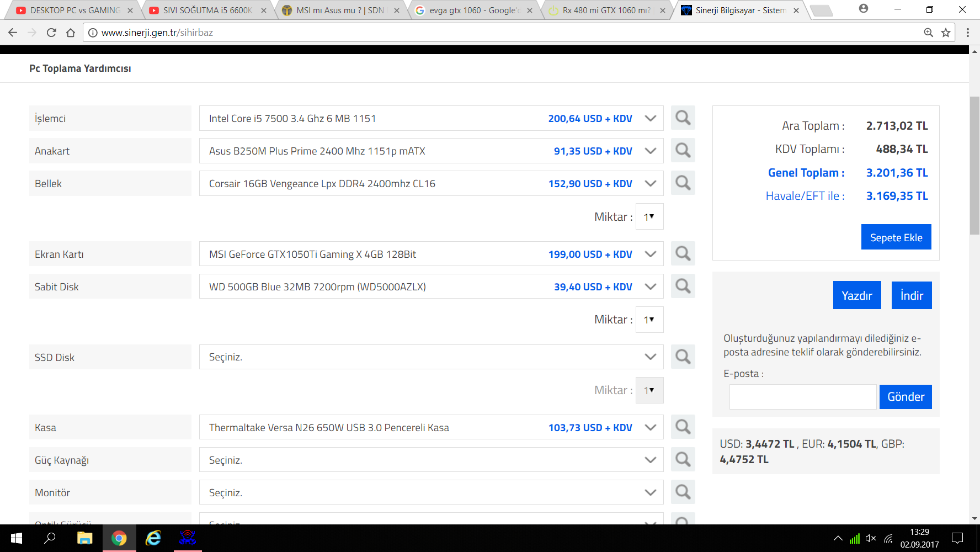
Task: Open the Windows Start menu
Action: coord(17,538)
